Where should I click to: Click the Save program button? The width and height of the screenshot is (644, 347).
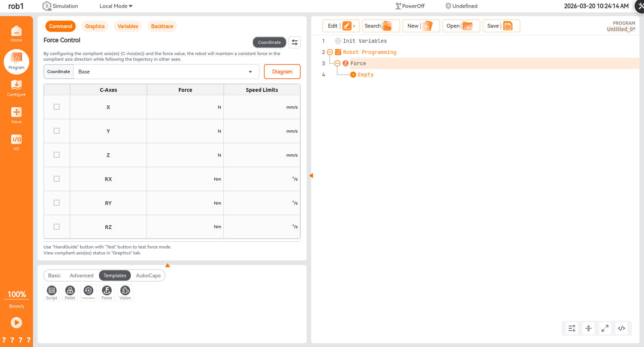[501, 26]
